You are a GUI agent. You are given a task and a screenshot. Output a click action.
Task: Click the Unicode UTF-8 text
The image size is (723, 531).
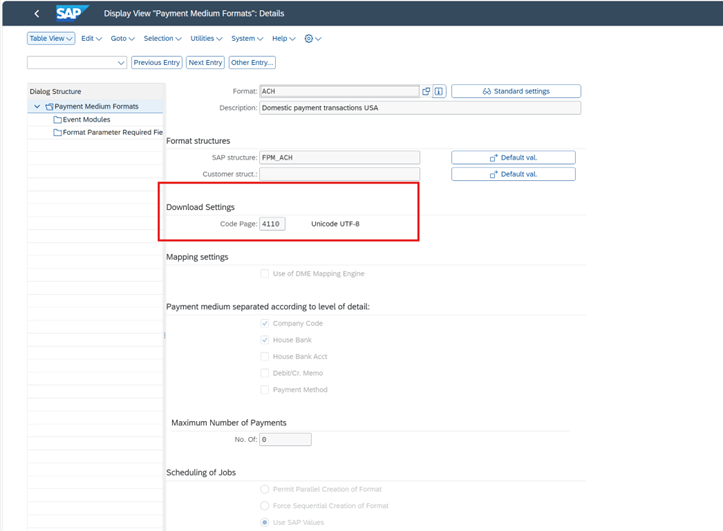(x=335, y=224)
